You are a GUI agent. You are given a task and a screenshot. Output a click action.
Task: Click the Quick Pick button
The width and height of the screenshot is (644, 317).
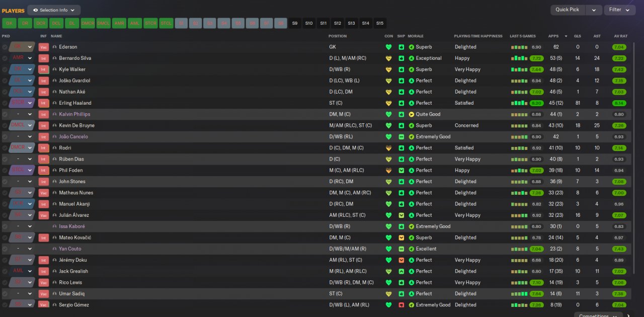568,10
